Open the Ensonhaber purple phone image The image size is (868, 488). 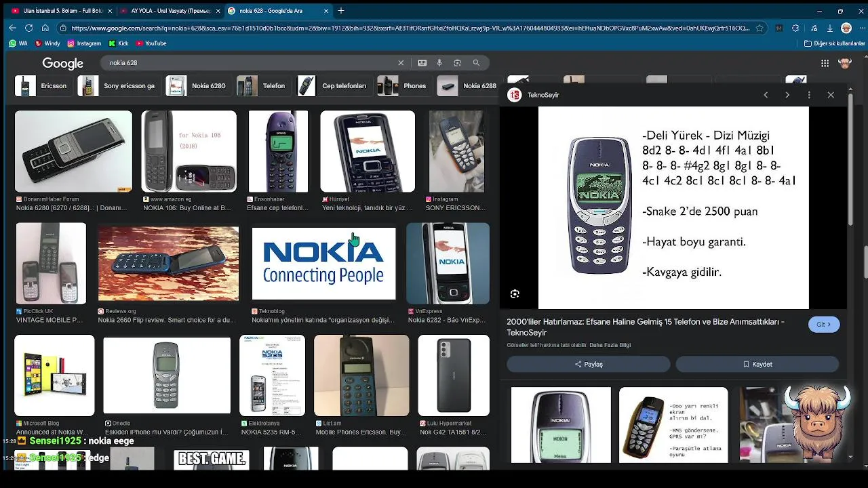point(278,152)
